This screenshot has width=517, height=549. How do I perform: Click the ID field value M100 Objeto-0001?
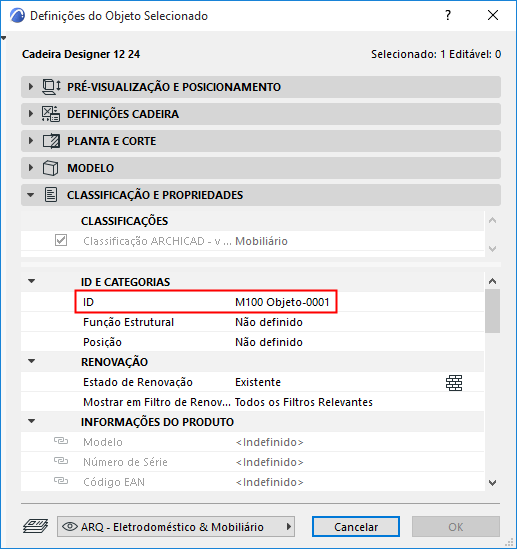[282, 302]
